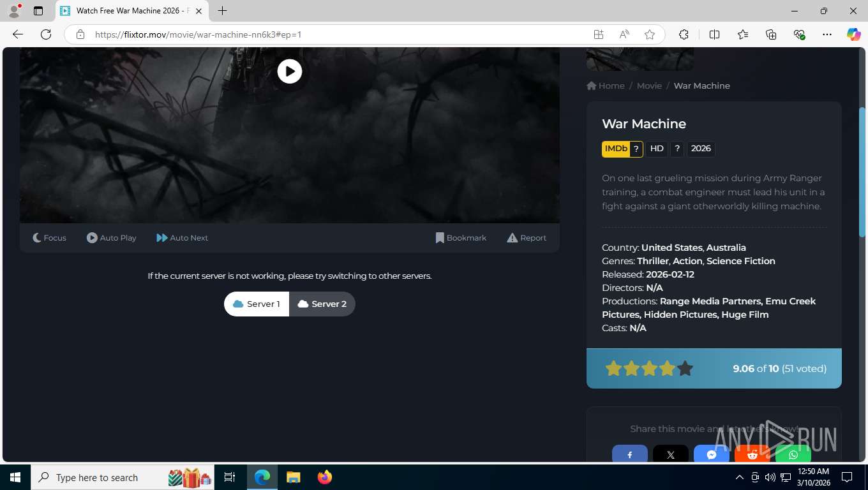868x490 pixels.
Task: View site information lock icon
Action: click(x=80, y=34)
